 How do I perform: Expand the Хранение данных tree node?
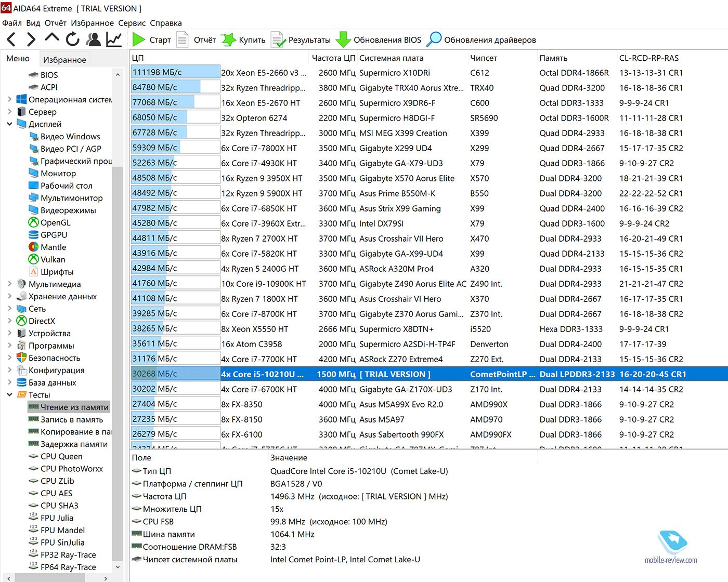[x=9, y=297]
